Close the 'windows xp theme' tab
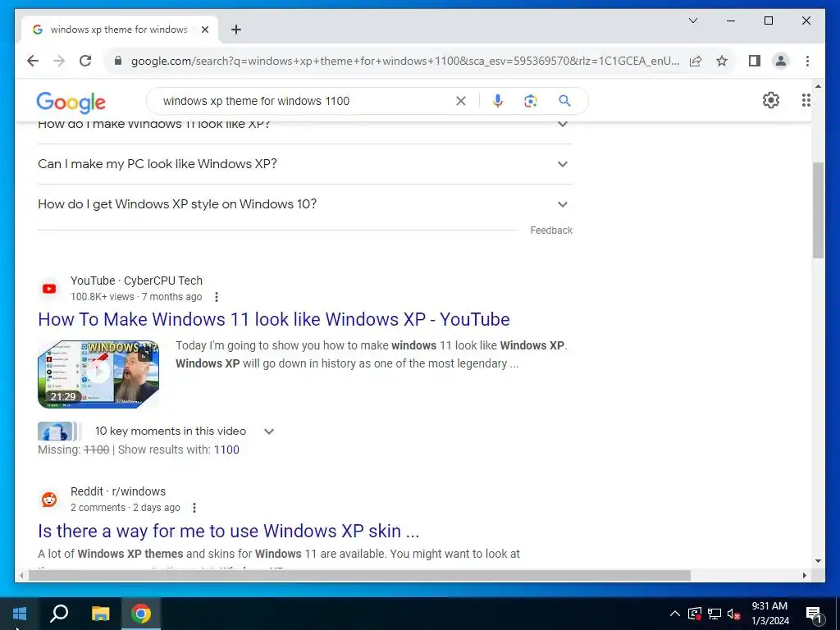 [204, 30]
